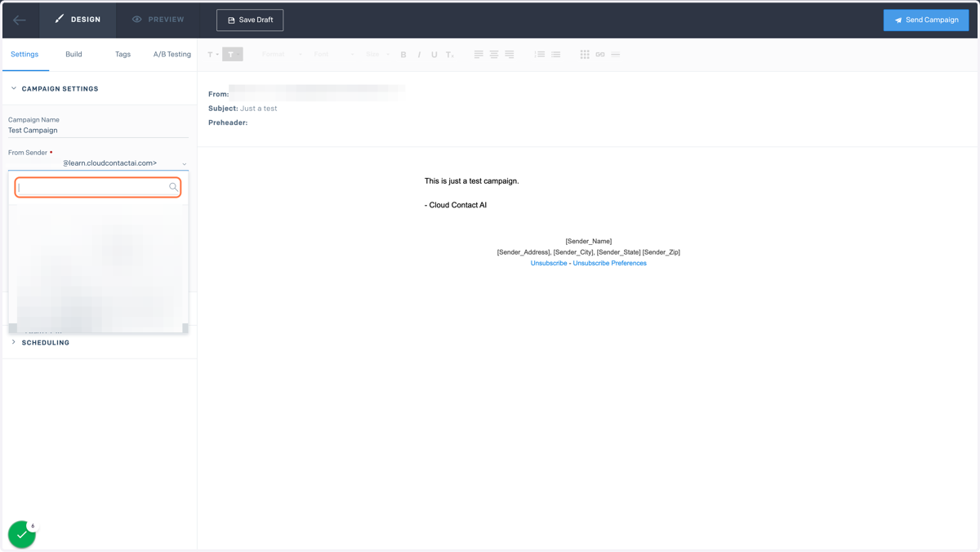Click the sender address placeholder line

pos(589,252)
